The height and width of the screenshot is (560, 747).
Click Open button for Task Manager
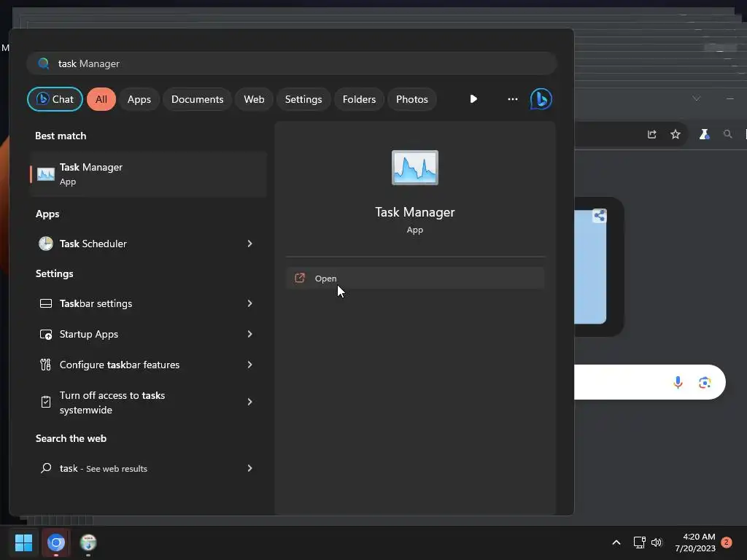tap(415, 278)
